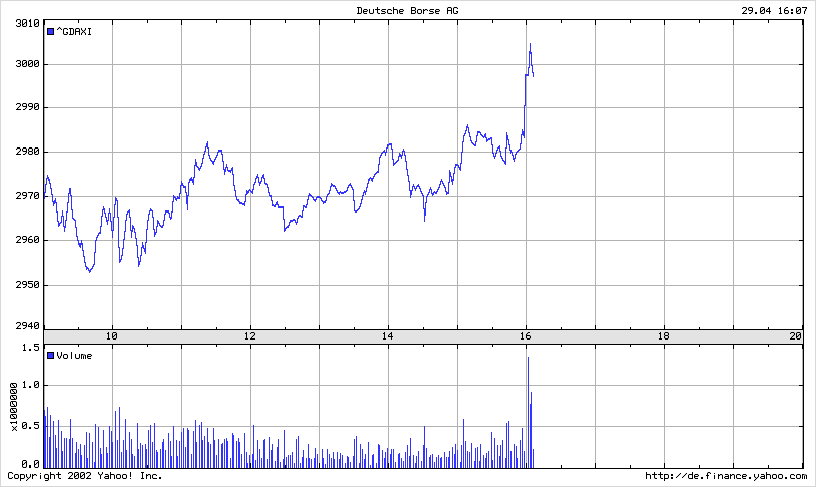Click the price low point before 10:00

pyautogui.click(x=90, y=271)
